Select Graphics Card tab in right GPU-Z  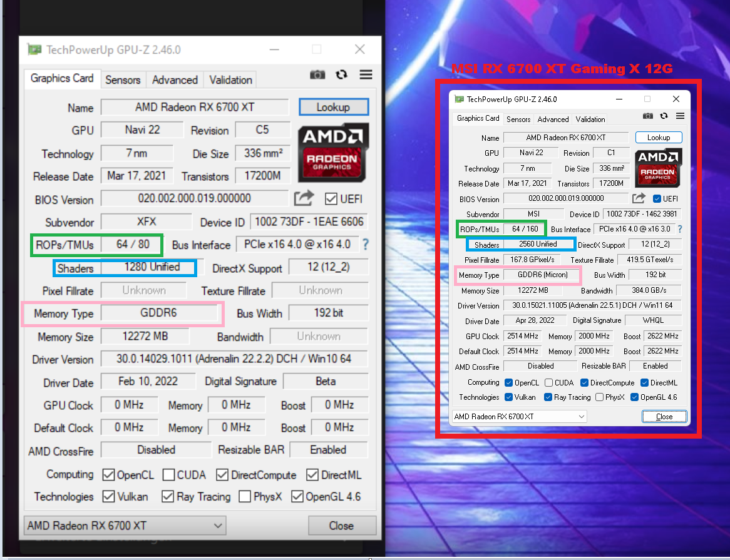[x=478, y=118]
